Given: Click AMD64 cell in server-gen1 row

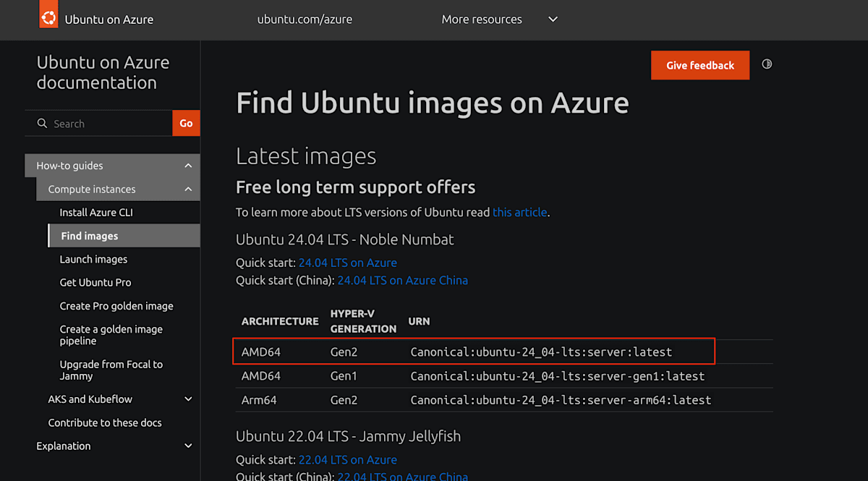Looking at the screenshot, I should click(261, 376).
